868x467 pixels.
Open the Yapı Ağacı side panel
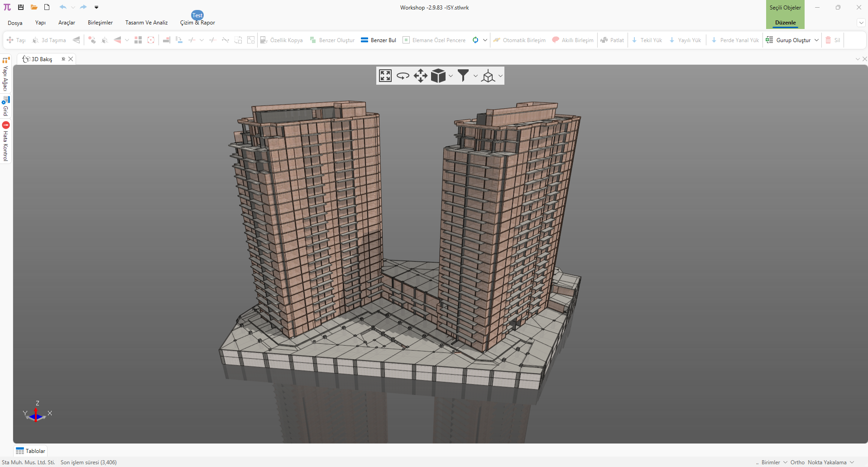click(x=6, y=75)
